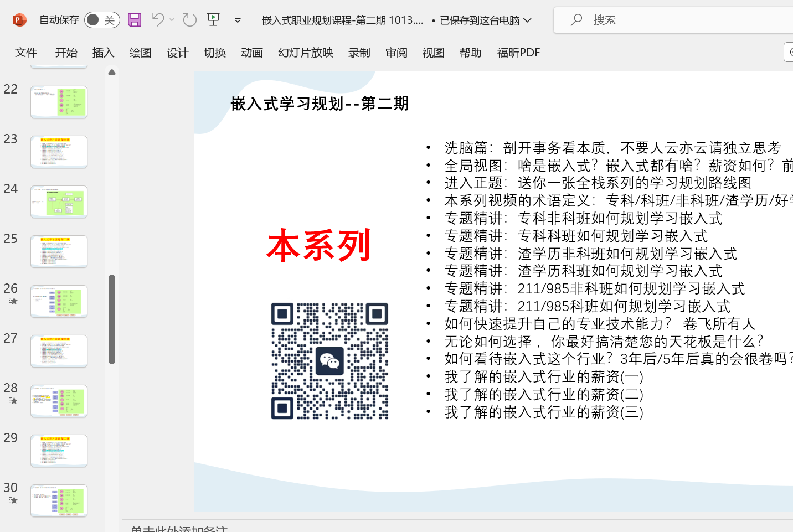Screen dimensions: 793x532
Task: Click the magnifier icon in search box
Action: 576,20
